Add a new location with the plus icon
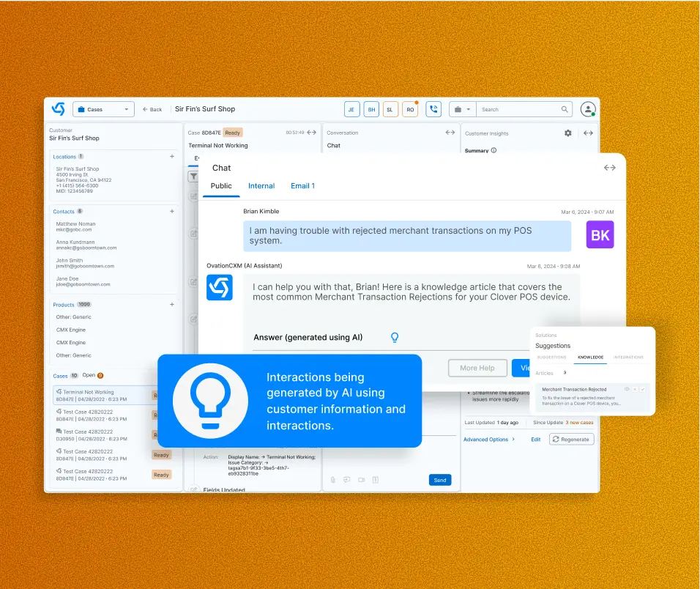700x589 pixels. [172, 156]
